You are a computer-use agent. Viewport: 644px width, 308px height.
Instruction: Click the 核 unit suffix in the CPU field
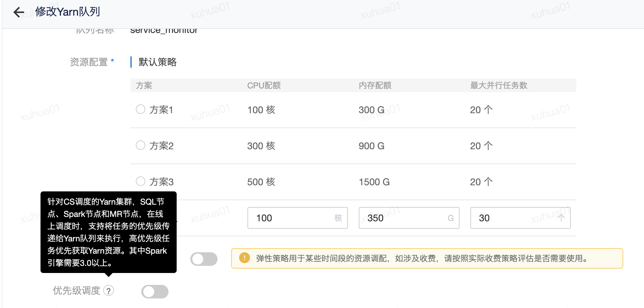pyautogui.click(x=338, y=218)
